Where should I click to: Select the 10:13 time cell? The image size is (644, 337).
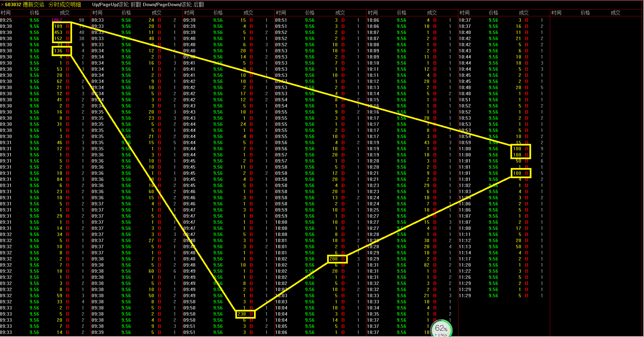(373, 87)
